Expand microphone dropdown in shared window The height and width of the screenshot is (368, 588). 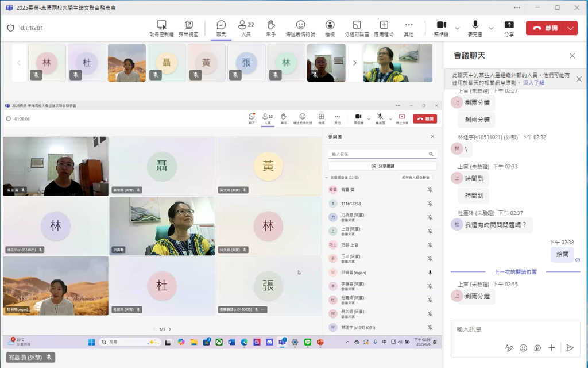coord(390,119)
